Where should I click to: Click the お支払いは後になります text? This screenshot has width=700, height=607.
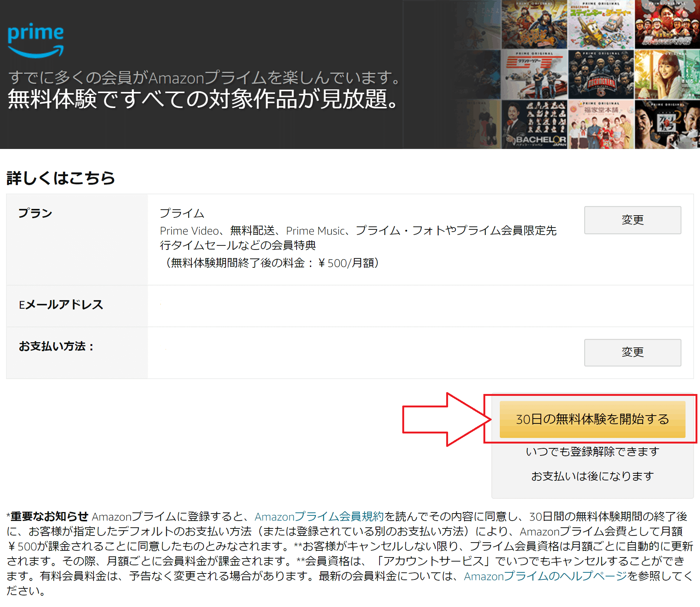click(592, 476)
